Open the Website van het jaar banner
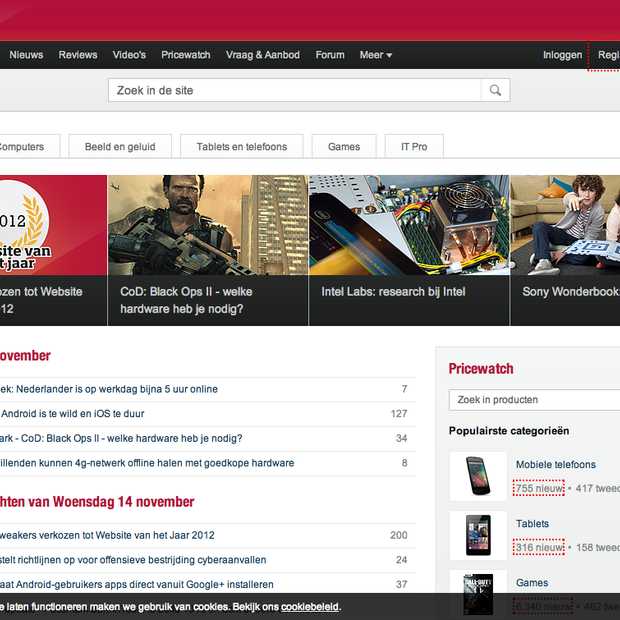Image resolution: width=620 pixels, height=620 pixels. click(53, 225)
